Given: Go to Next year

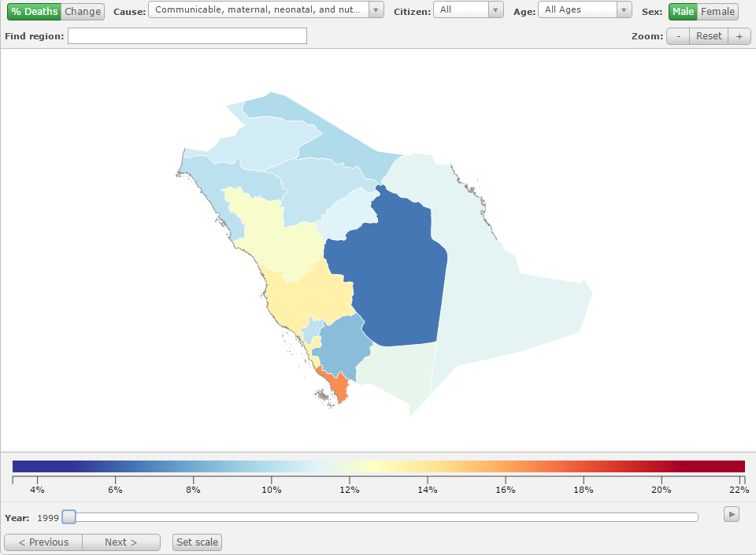Looking at the screenshot, I should click(x=121, y=542).
